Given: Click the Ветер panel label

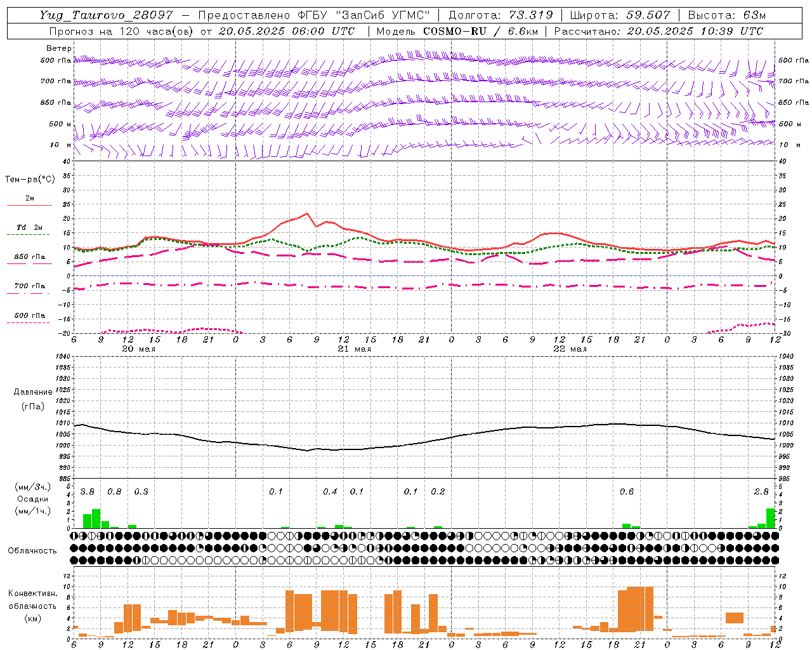Looking at the screenshot, I should coord(59,48).
